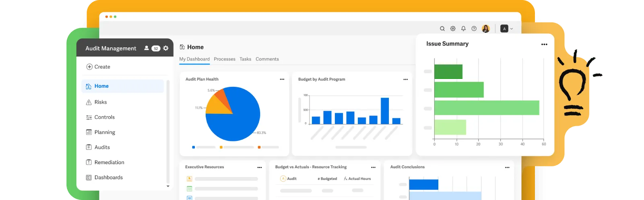Click the Remediation icon in sidebar

[89, 162]
